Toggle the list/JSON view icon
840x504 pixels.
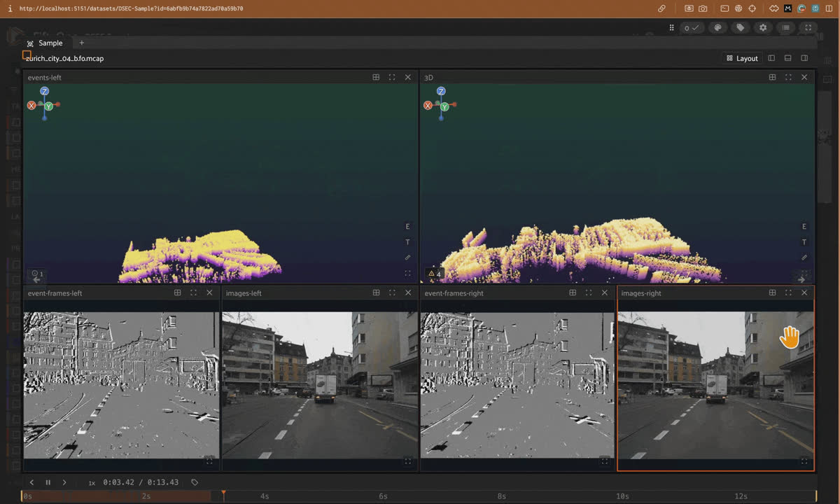[785, 28]
